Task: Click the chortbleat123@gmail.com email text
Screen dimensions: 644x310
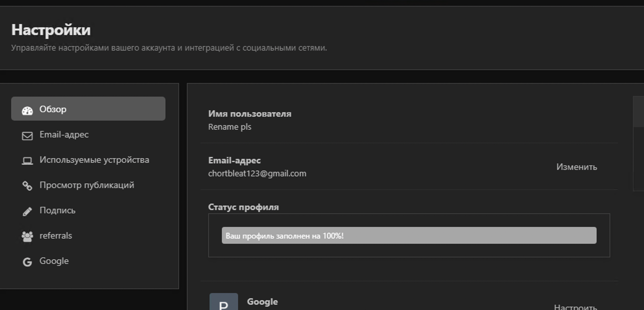Action: coord(257,174)
